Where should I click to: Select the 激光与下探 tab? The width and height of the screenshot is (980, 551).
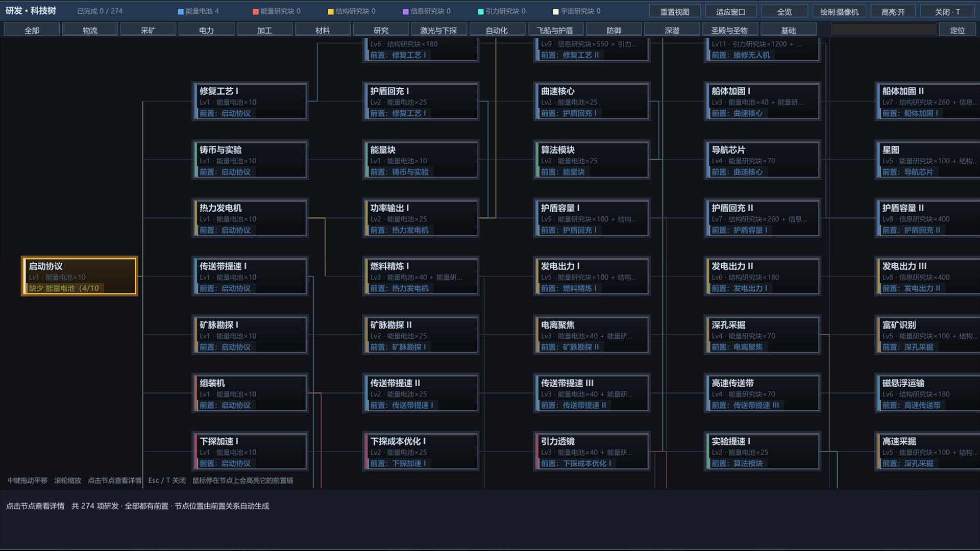439,30
